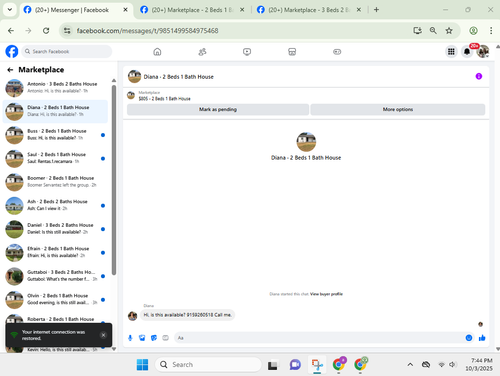Open the Friends icon in top navigation
Image resolution: width=500 pixels, height=376 pixels.
(202, 52)
